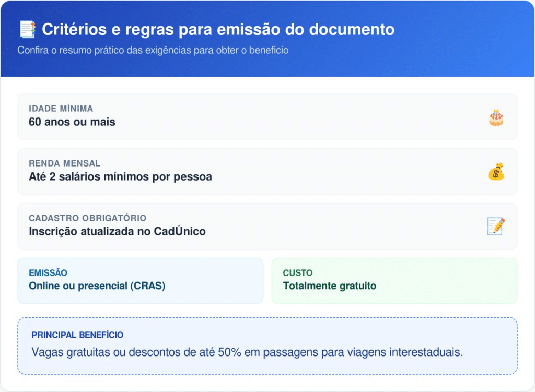Click the money bag icon
This screenshot has width=535, height=392.
point(496,172)
